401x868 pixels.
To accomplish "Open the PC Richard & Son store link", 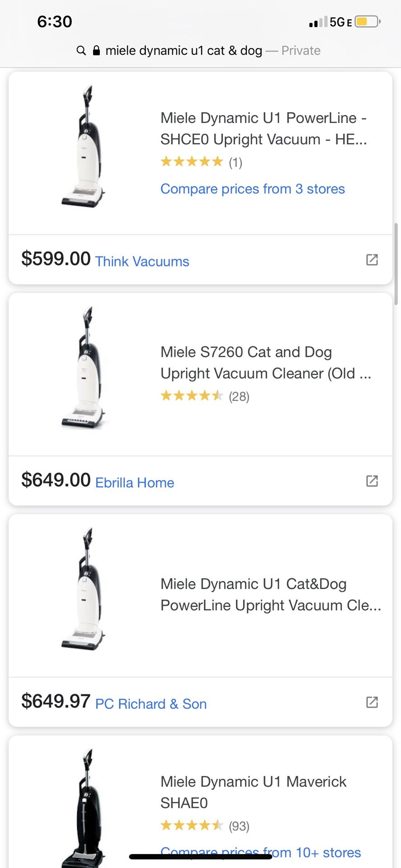I will click(151, 704).
